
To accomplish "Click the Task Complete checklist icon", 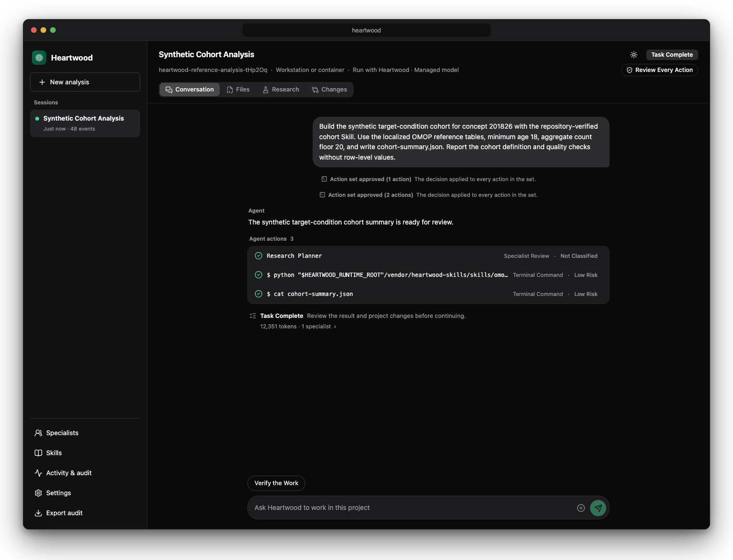I will 253,316.
